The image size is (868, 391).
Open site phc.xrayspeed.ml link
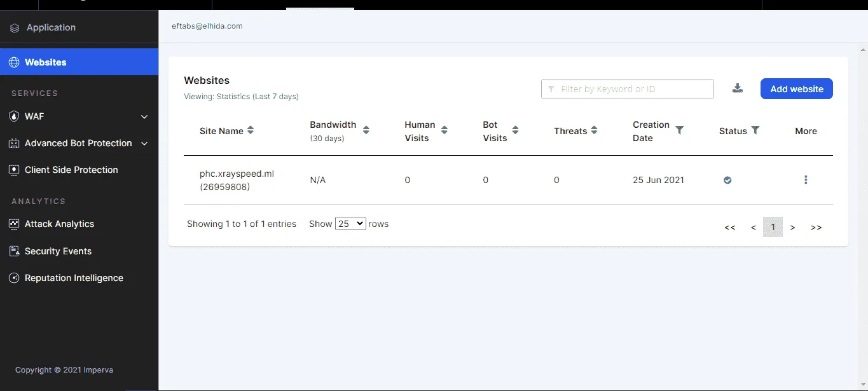(x=237, y=180)
